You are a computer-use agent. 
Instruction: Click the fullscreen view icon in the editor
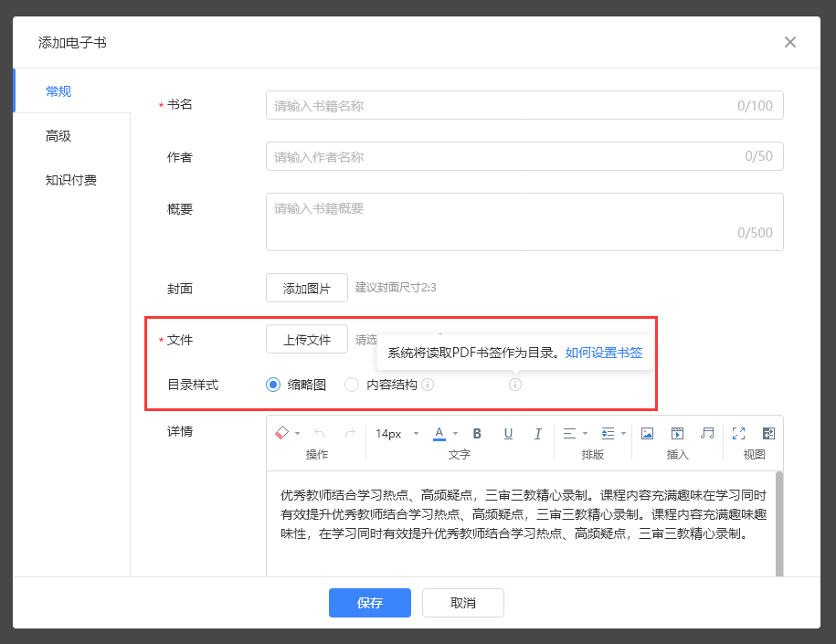(x=737, y=433)
